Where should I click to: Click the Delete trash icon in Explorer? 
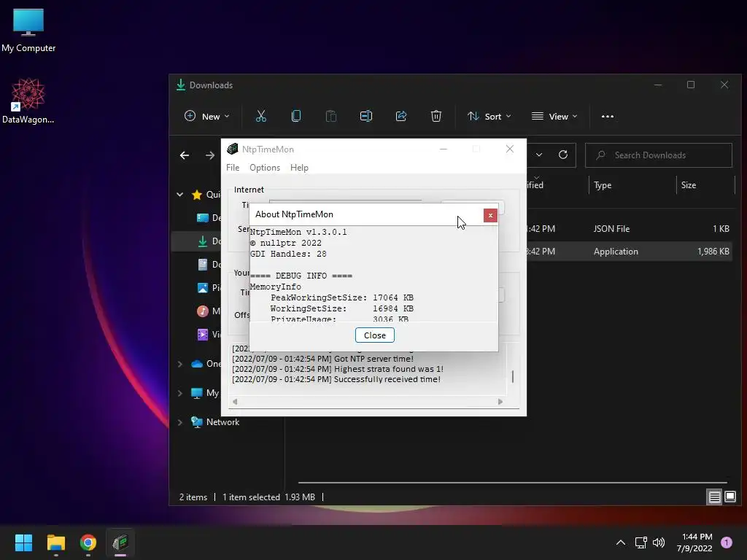436,116
